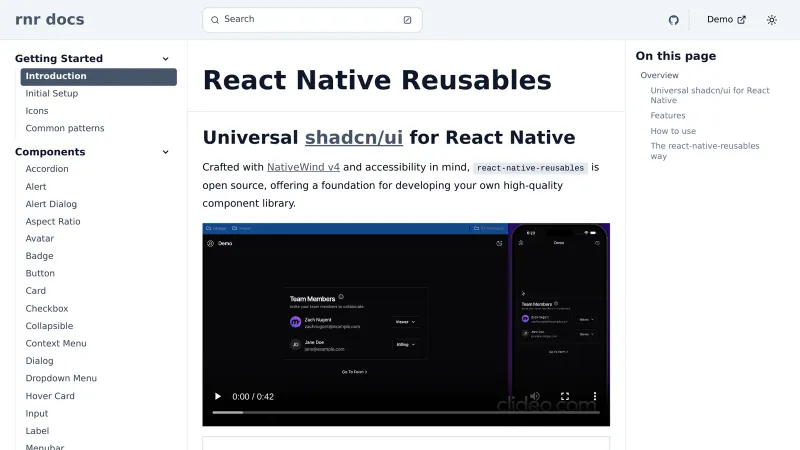This screenshot has height=450, width=800.
Task: Play the demo video
Action: coord(218,397)
